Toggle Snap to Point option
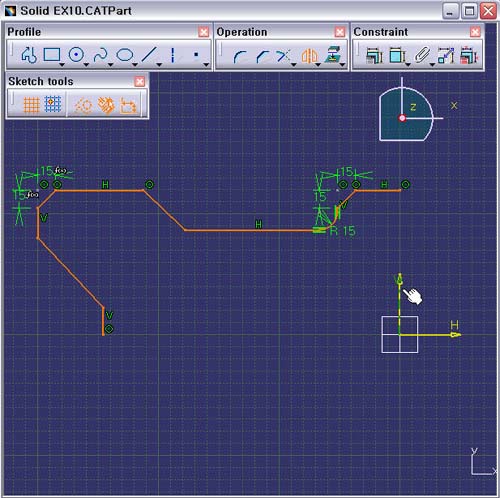500x498 pixels. pos(53,104)
